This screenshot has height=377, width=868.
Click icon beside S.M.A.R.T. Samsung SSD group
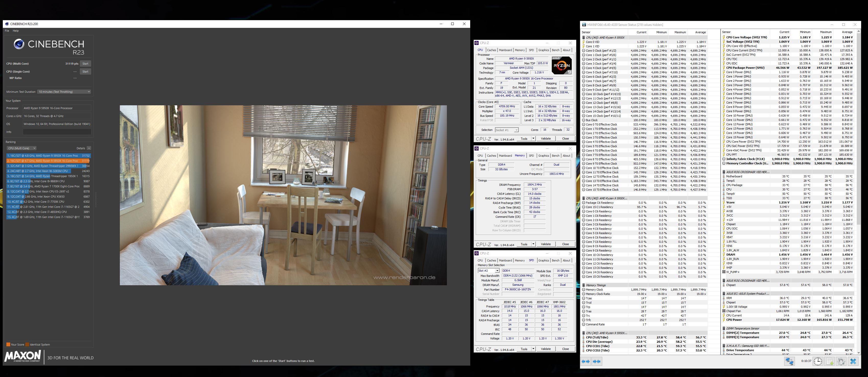pos(724,346)
